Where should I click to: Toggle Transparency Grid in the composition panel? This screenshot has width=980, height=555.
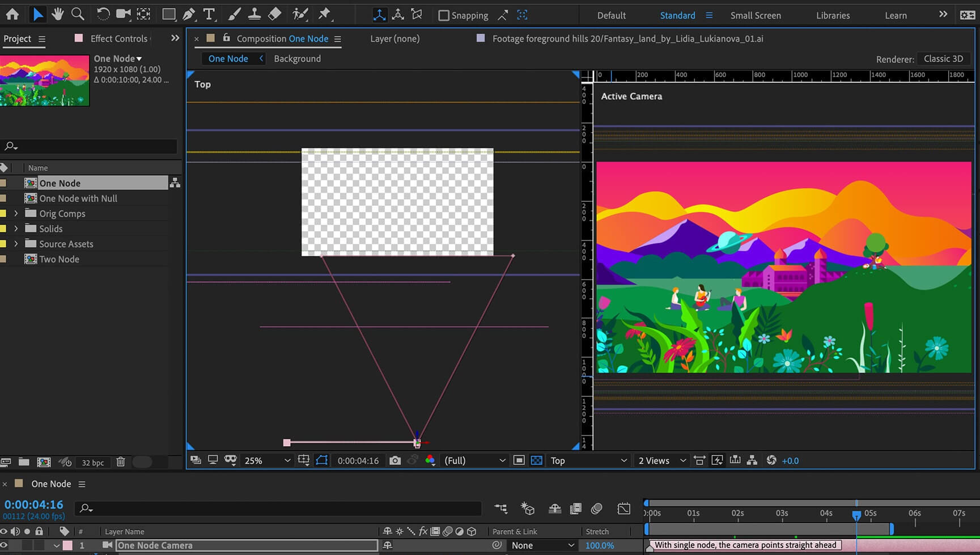click(536, 460)
